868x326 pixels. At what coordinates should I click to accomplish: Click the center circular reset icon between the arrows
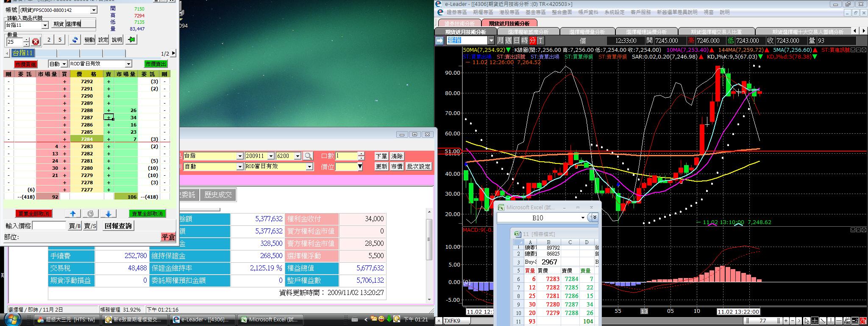(90, 214)
